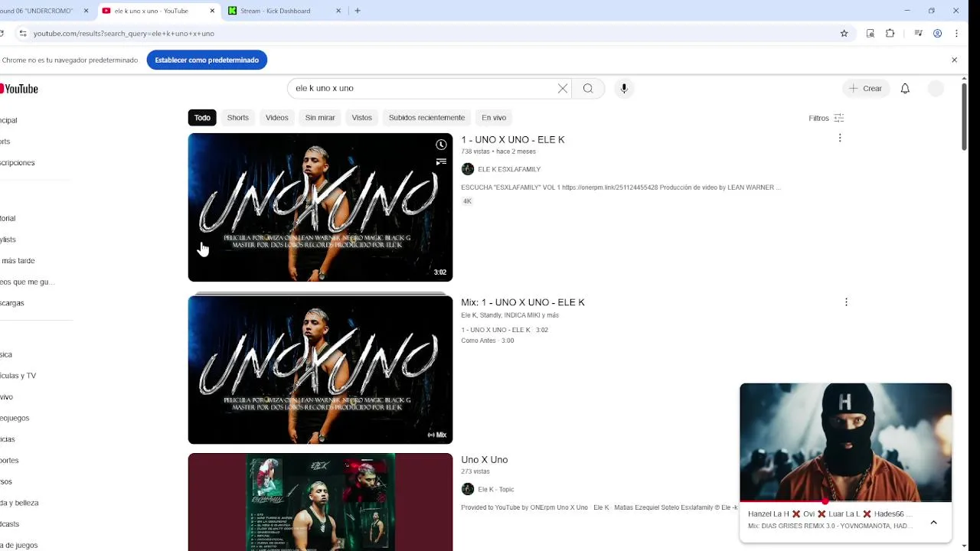The height and width of the screenshot is (551, 980).
Task: Open Ver más tarde in sidebar
Action: click(x=17, y=261)
